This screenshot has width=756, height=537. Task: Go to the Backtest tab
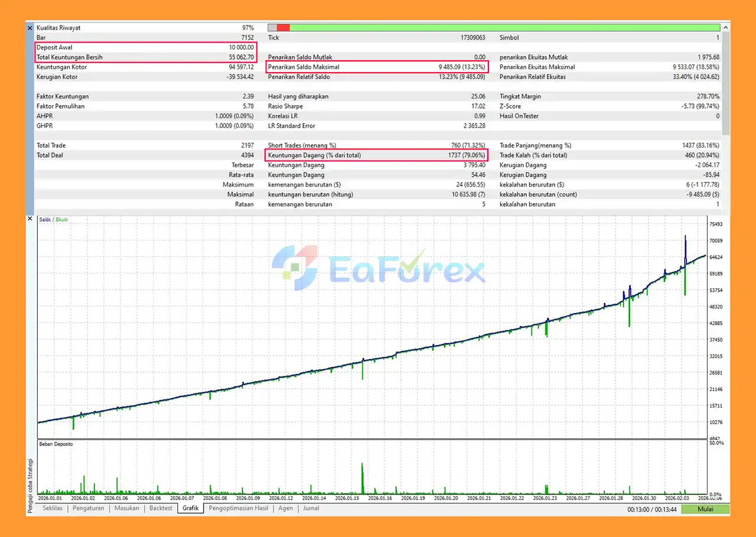click(161, 508)
